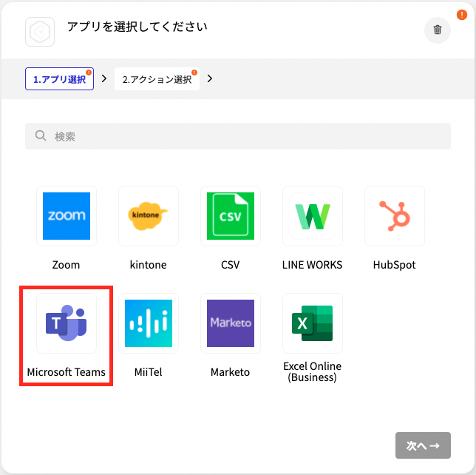The width and height of the screenshot is (476, 475).
Task: Pick the CSV app icon
Action: tap(231, 216)
